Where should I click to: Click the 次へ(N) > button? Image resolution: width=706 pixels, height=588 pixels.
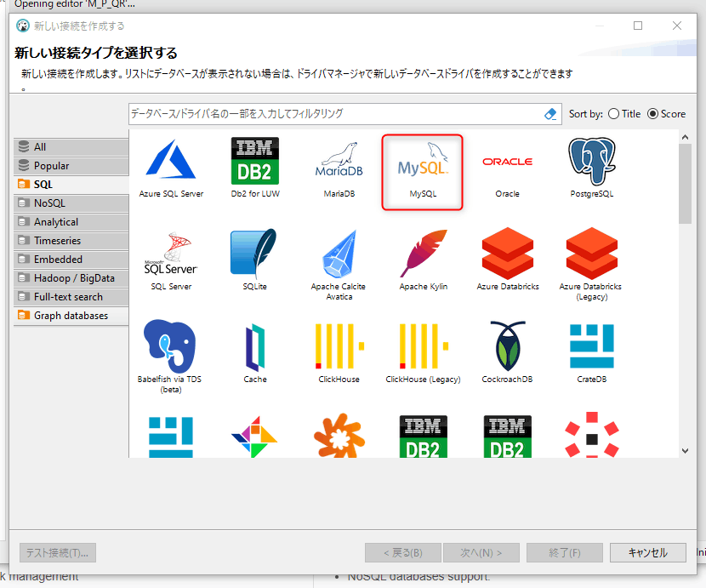click(481, 553)
